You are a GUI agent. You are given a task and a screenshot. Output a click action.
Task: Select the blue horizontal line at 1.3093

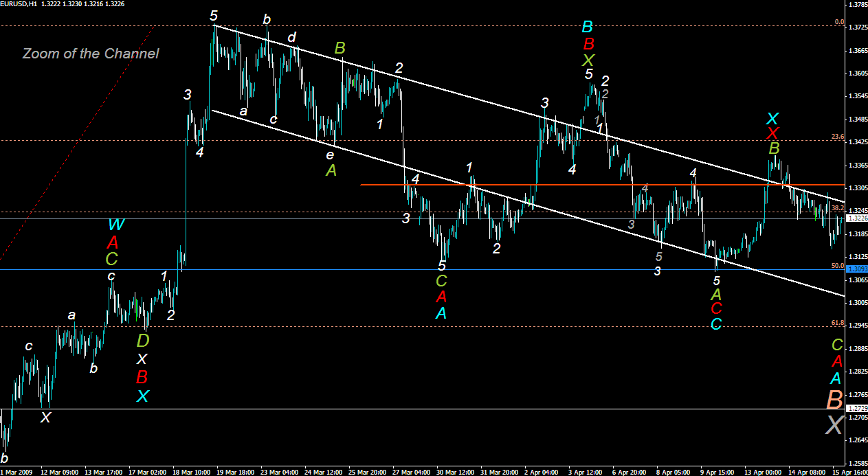click(422, 269)
